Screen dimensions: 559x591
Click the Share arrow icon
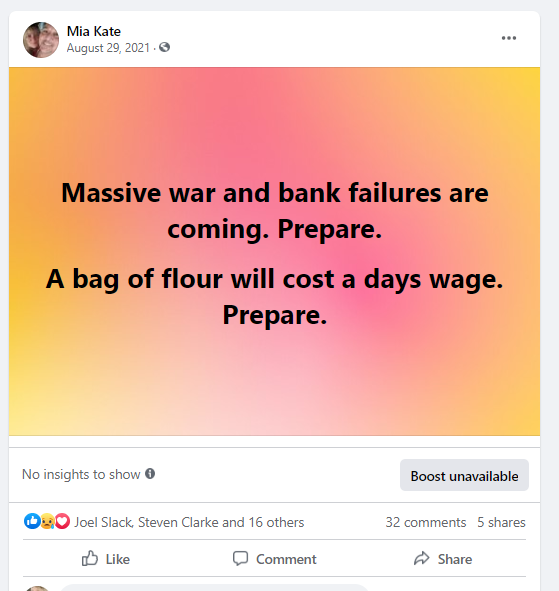(x=421, y=558)
